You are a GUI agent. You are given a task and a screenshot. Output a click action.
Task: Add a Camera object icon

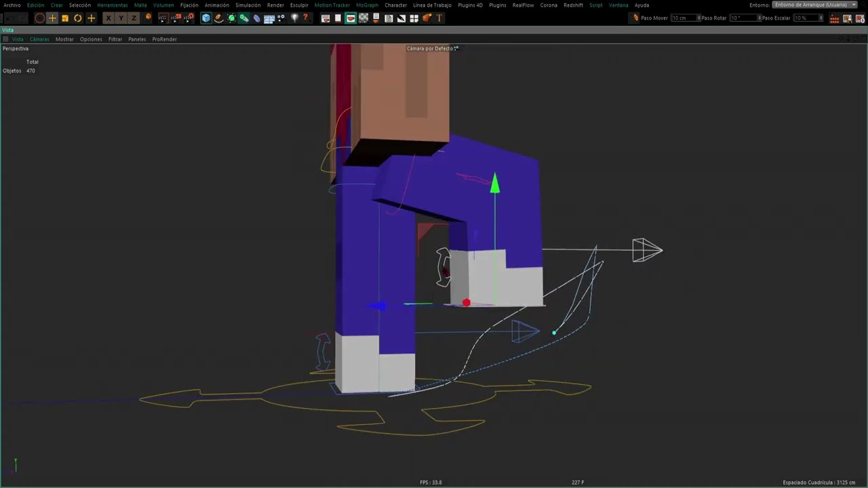point(281,18)
